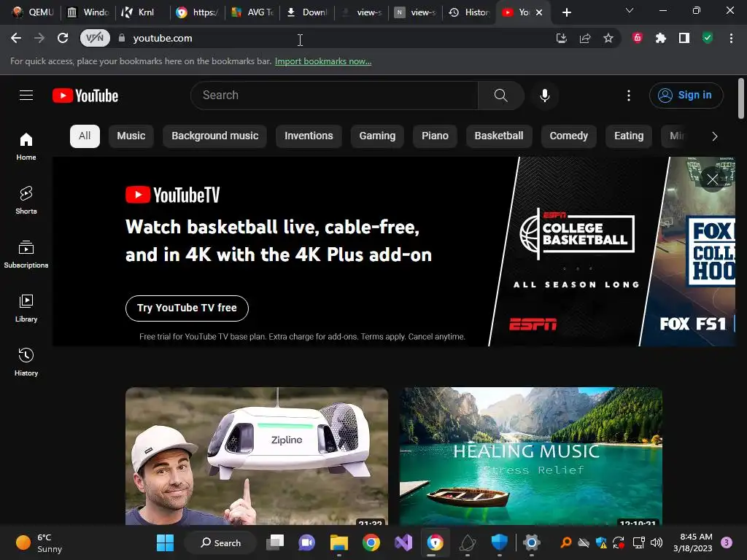Filter by the Music chip

click(131, 136)
